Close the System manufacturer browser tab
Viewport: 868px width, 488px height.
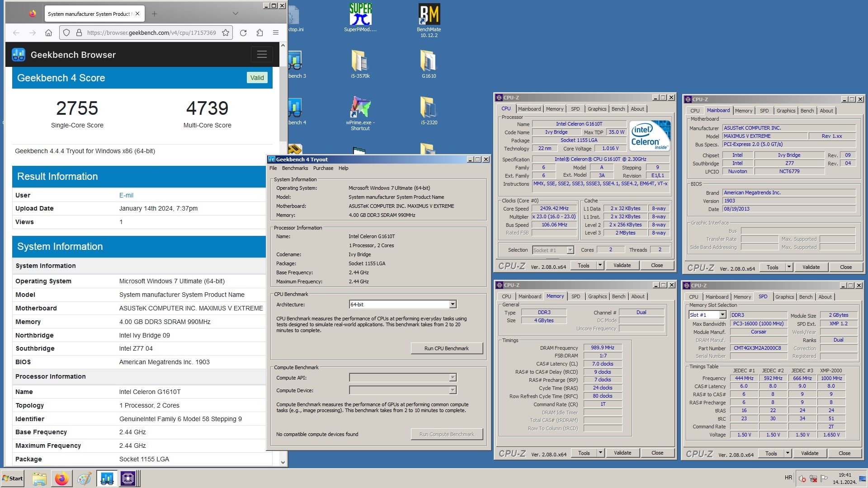click(137, 14)
